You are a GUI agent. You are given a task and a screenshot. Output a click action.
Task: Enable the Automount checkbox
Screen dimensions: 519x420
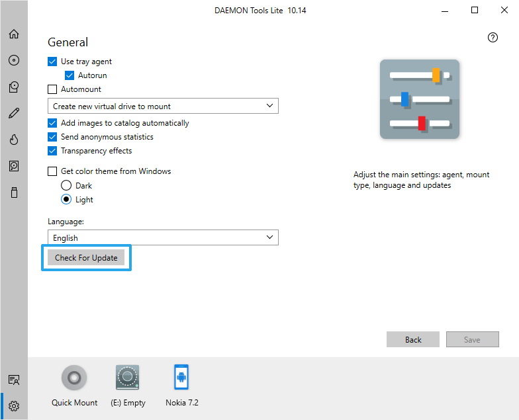coord(52,89)
